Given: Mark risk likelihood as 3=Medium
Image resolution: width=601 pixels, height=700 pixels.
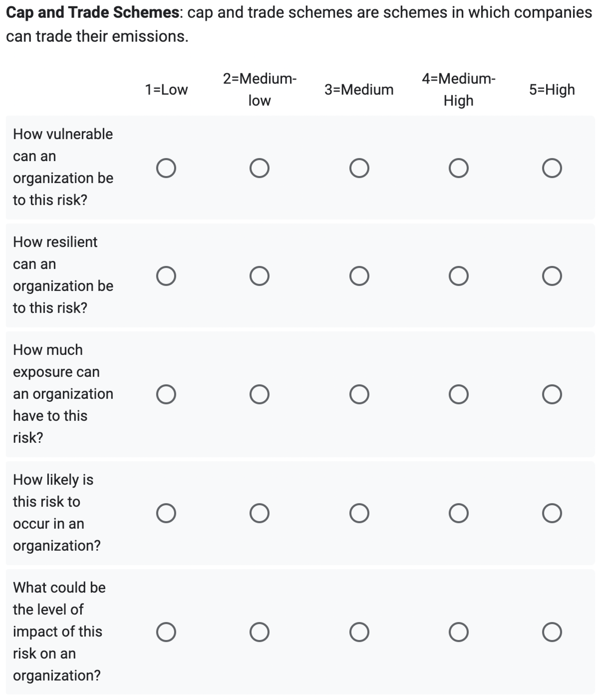Looking at the screenshot, I should 359,513.
